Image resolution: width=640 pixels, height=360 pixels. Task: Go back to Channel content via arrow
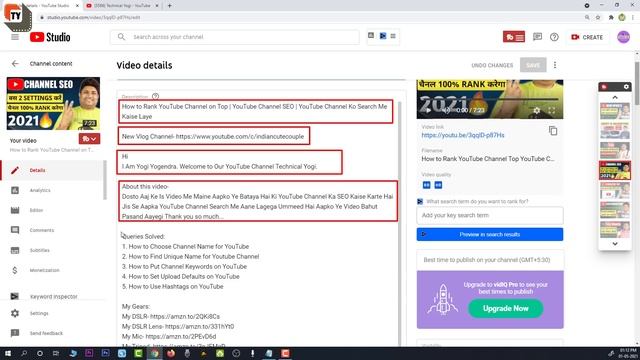(x=15, y=64)
